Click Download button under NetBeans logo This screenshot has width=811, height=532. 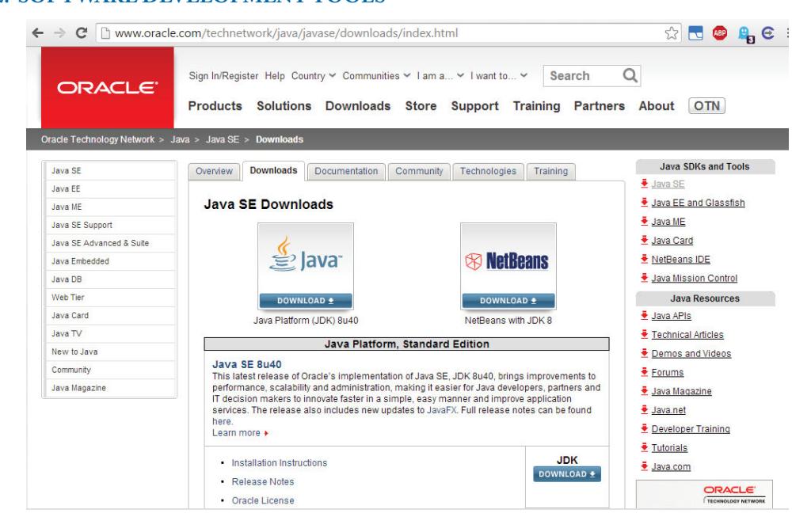pos(508,300)
